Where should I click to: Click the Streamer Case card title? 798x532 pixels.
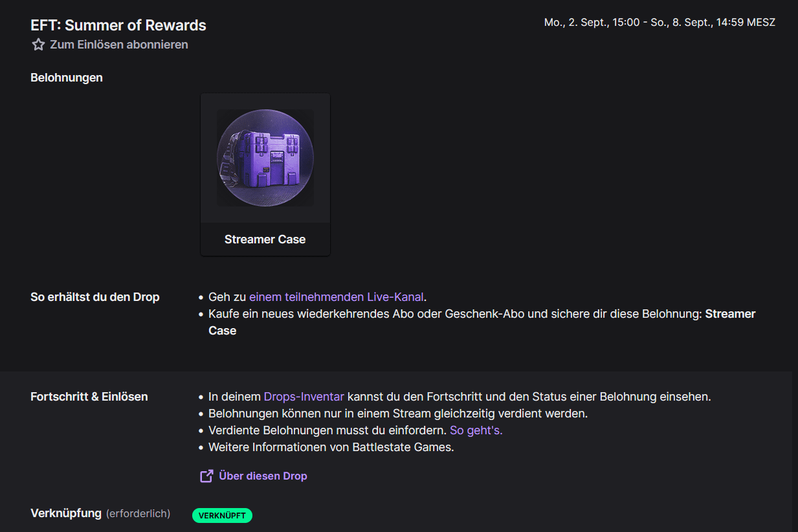pos(265,239)
